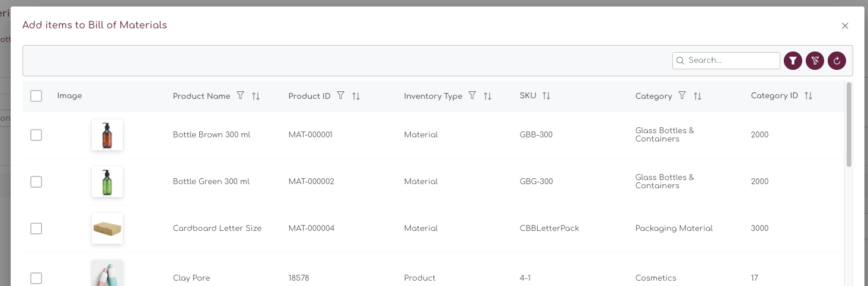Sort by Category column
The height and width of the screenshot is (286, 868).
[697, 96]
